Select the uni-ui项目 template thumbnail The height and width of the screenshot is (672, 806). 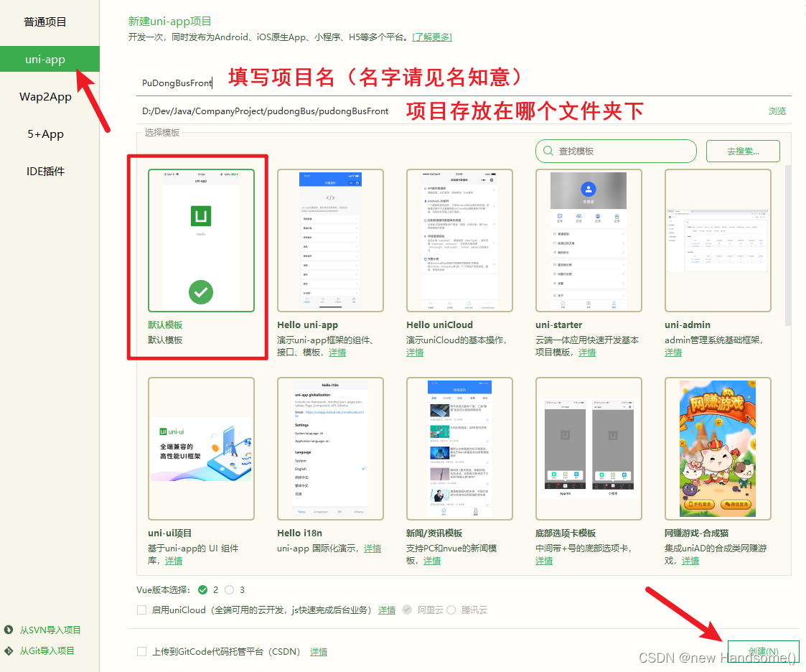click(201, 448)
